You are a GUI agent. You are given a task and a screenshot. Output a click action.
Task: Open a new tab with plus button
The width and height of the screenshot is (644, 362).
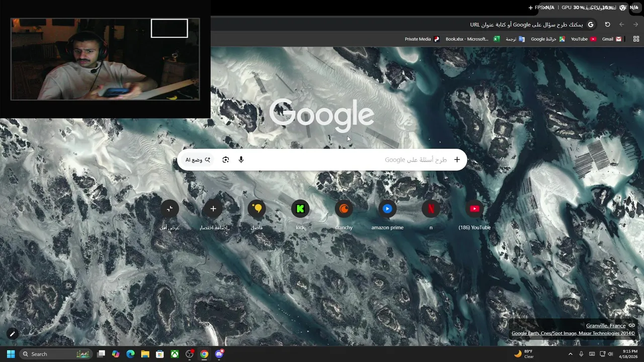coord(530,8)
